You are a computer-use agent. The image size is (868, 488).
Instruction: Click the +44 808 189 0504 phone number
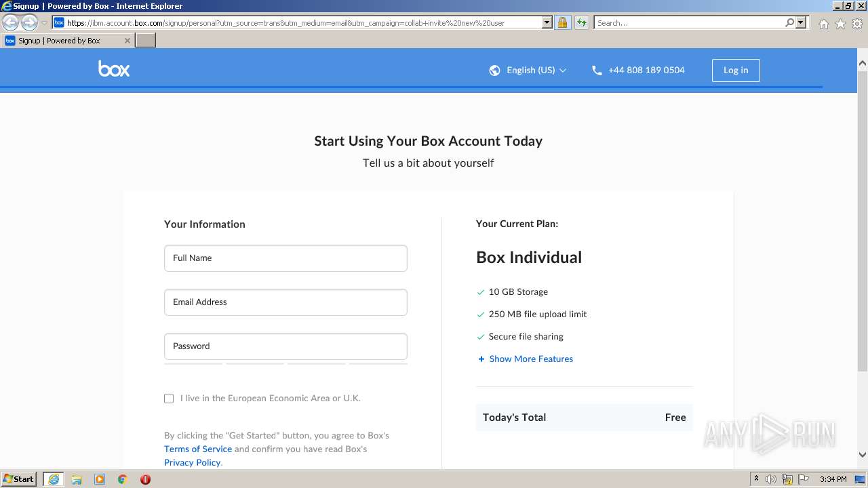coord(646,70)
